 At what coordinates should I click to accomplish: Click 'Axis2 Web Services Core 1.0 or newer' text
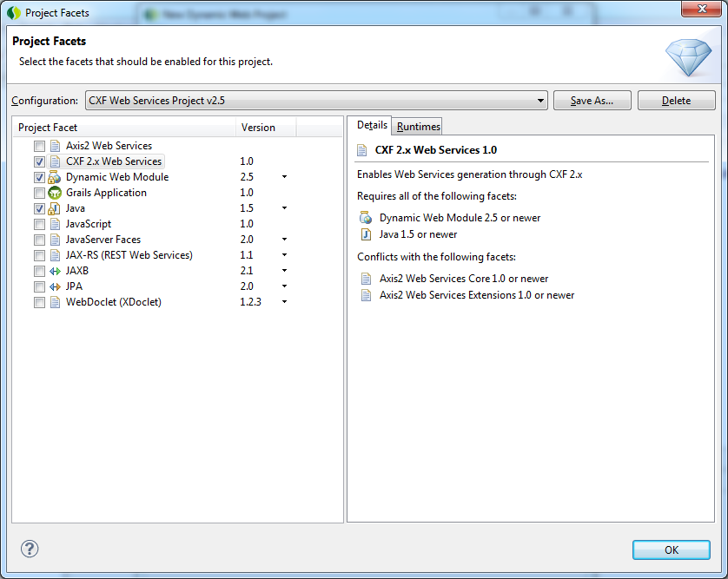[x=464, y=279]
